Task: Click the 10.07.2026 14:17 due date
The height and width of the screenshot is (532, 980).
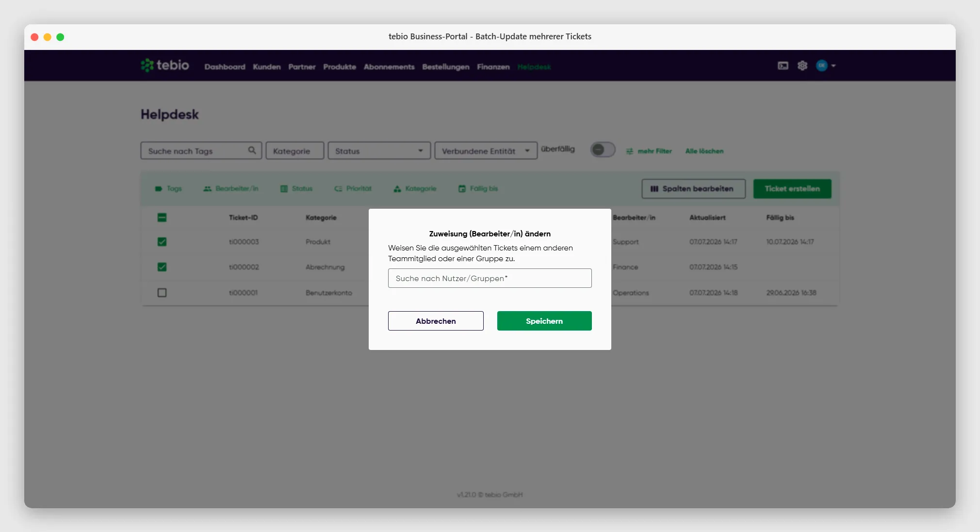Action: click(790, 242)
